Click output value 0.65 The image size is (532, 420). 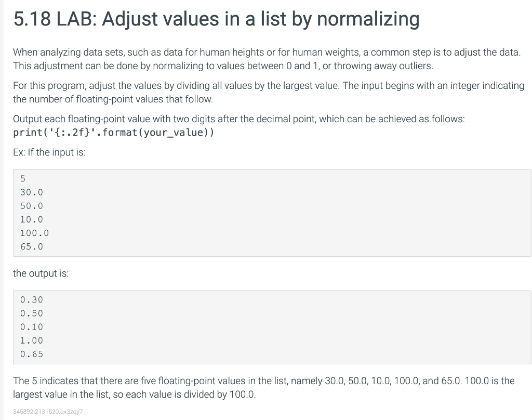click(32, 354)
